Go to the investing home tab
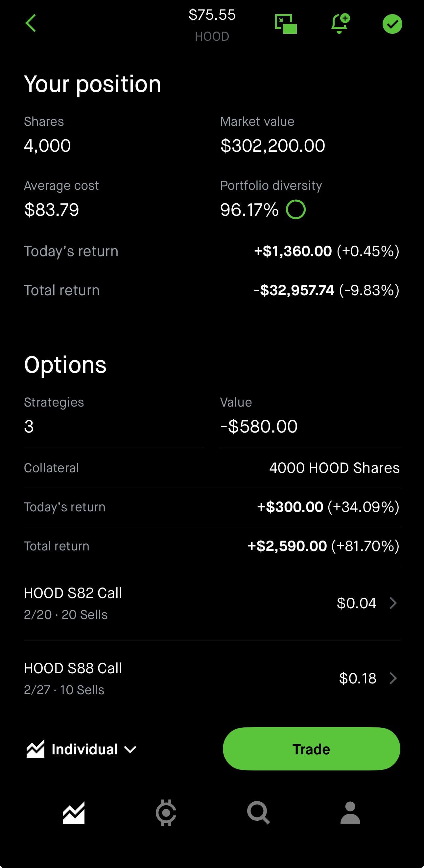 pos(74,812)
